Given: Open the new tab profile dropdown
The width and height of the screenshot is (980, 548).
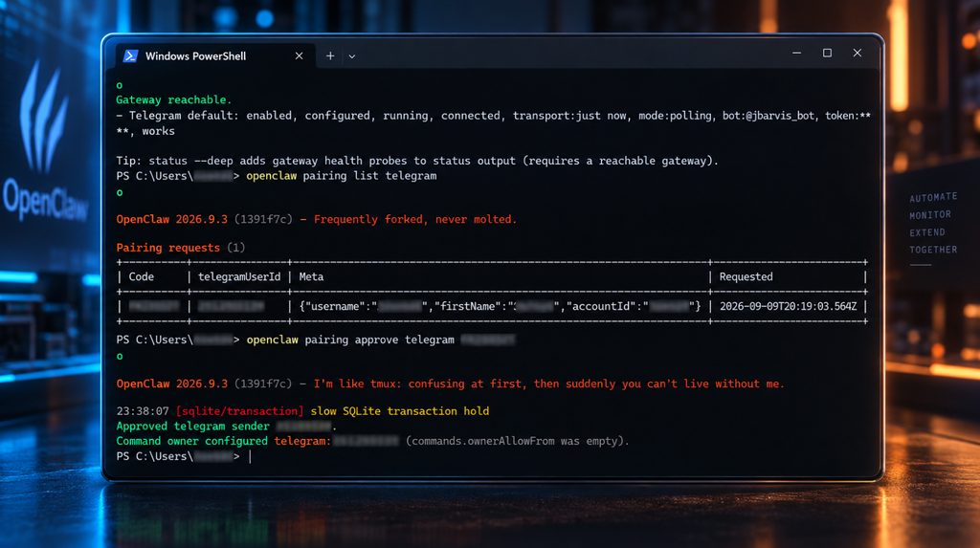Looking at the screenshot, I should click(x=352, y=56).
